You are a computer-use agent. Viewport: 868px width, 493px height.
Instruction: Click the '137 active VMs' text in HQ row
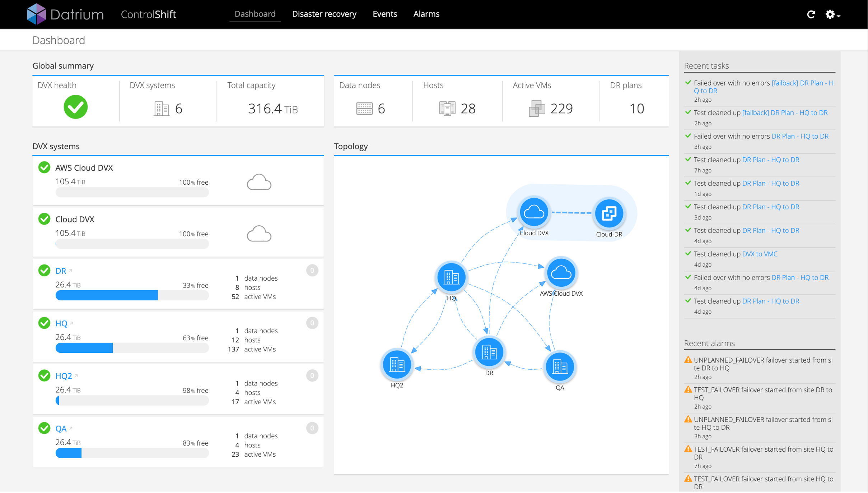(252, 349)
